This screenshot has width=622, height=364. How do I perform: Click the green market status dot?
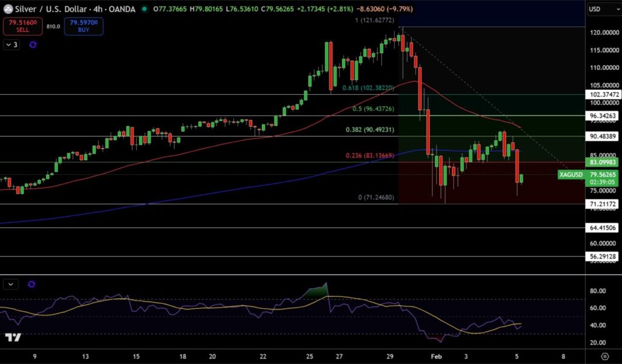click(x=144, y=9)
